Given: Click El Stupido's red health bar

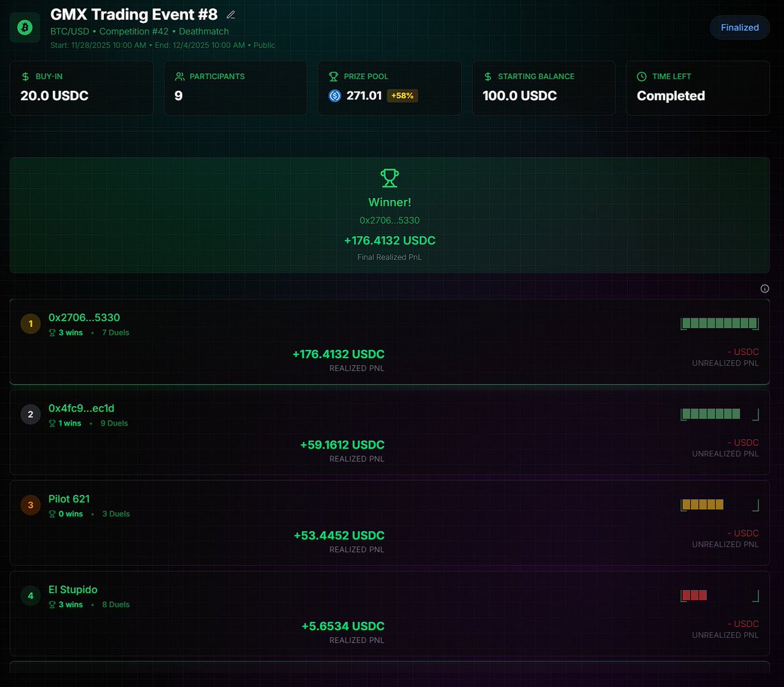Looking at the screenshot, I should pos(719,595).
